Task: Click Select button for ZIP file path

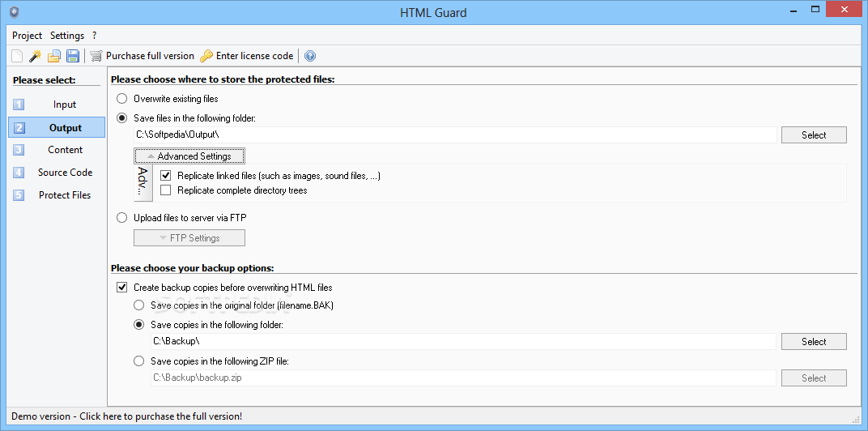Action: (814, 378)
